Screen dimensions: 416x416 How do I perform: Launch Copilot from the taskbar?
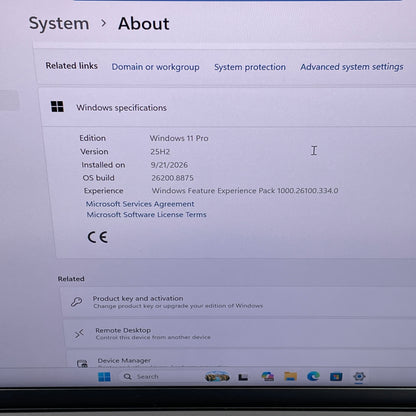pyautogui.click(x=268, y=376)
